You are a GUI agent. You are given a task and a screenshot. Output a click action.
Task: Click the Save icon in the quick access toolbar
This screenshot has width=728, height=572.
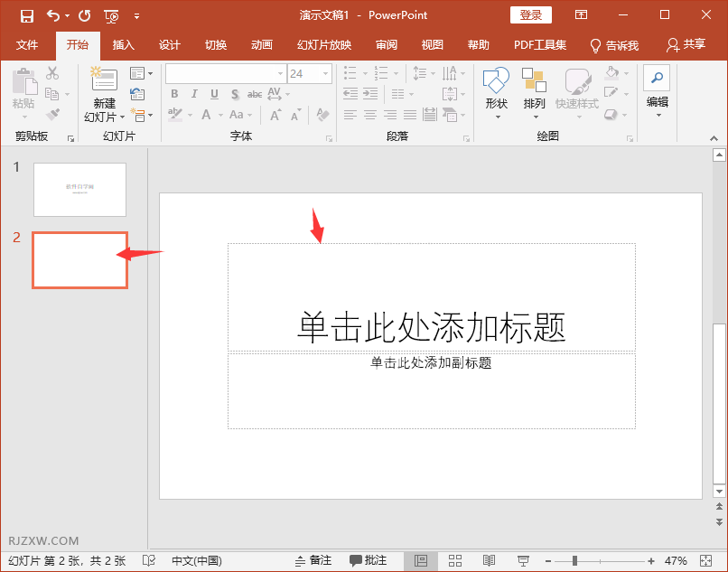click(27, 15)
